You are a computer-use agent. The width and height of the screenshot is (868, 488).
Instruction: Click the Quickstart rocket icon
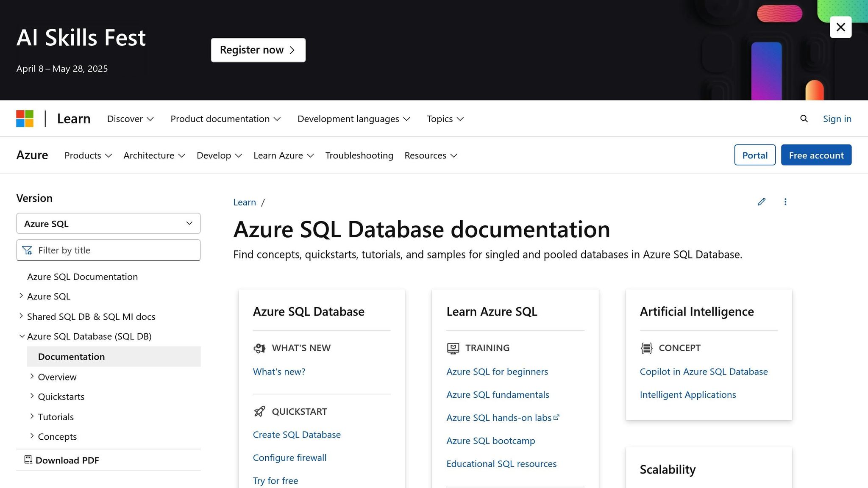[260, 411]
